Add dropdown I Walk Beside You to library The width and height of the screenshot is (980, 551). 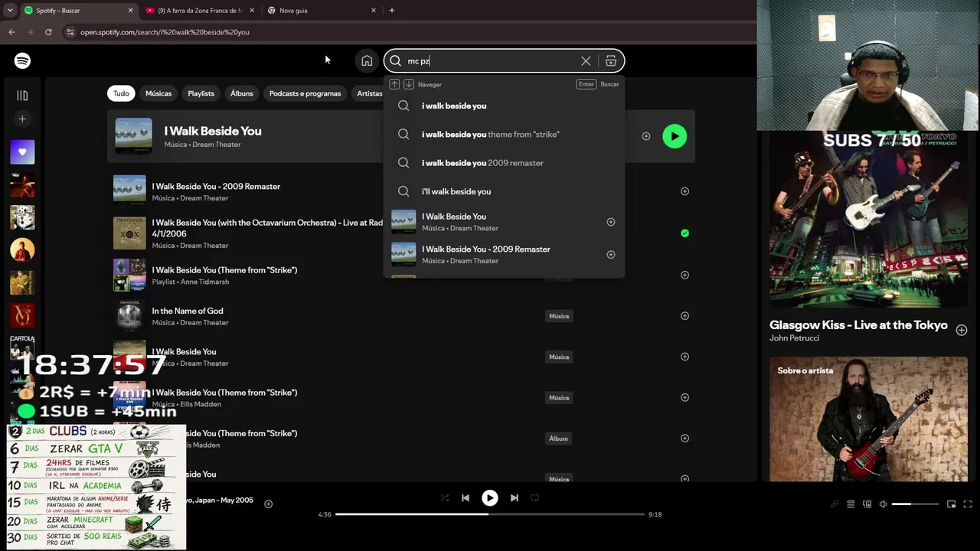point(611,222)
